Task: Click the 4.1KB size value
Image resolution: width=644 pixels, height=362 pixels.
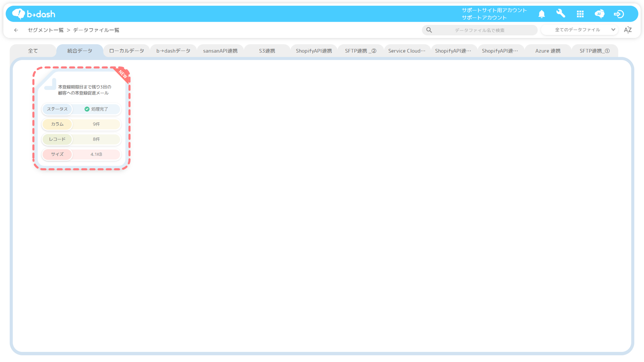Action: (x=96, y=154)
